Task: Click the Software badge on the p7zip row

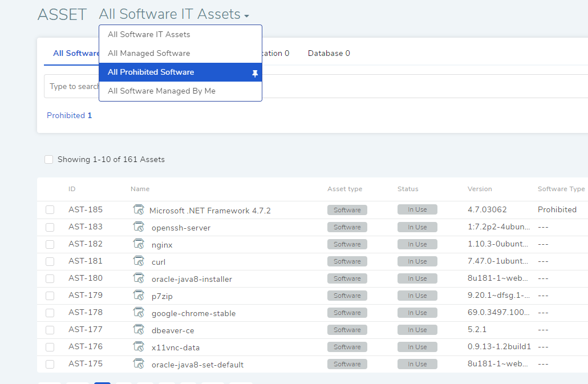Action: point(347,296)
